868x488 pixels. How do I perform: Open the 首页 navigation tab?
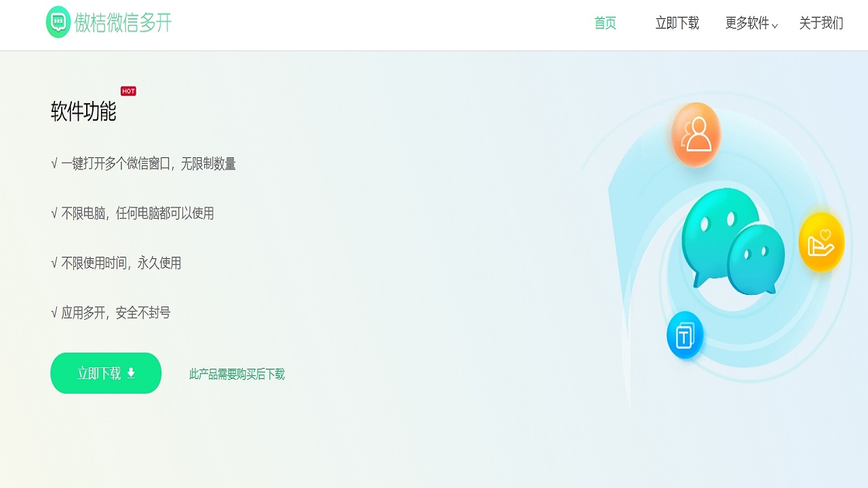[605, 23]
